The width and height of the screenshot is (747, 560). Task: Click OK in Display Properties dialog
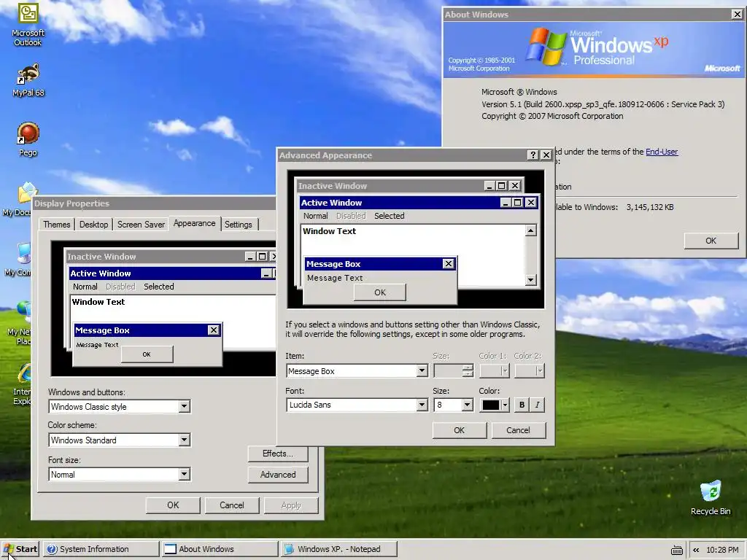coord(173,505)
